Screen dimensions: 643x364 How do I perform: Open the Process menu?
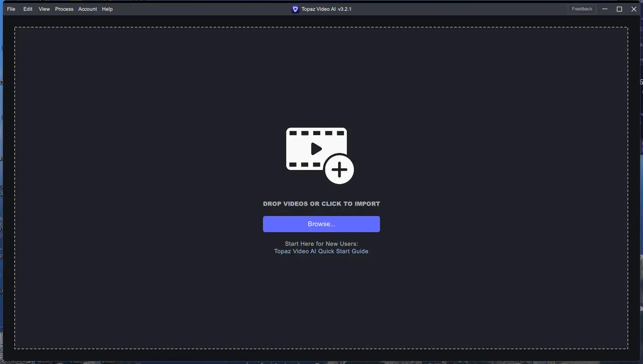[x=64, y=9]
